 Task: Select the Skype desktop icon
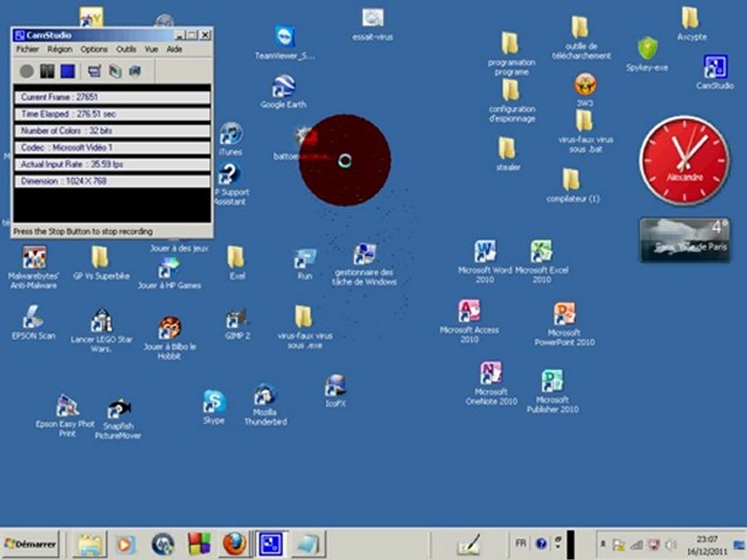tap(214, 402)
